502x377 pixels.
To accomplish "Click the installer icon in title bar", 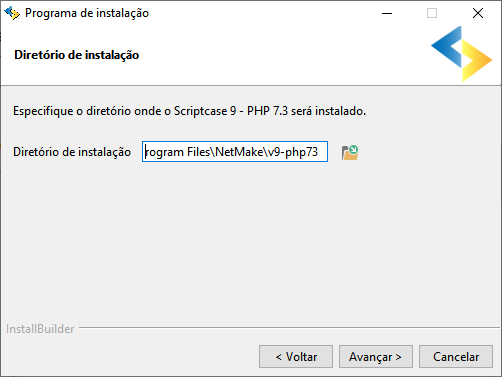I will pyautogui.click(x=12, y=13).
